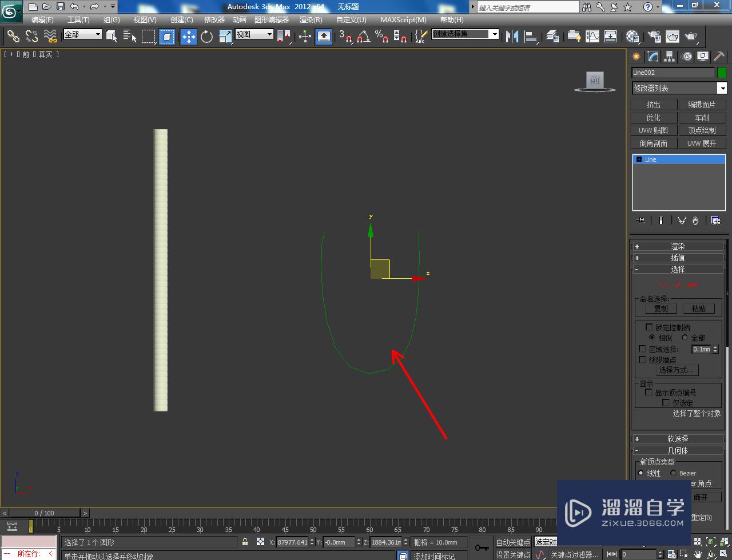Click the 倒角剖面 modifier button

point(654,143)
